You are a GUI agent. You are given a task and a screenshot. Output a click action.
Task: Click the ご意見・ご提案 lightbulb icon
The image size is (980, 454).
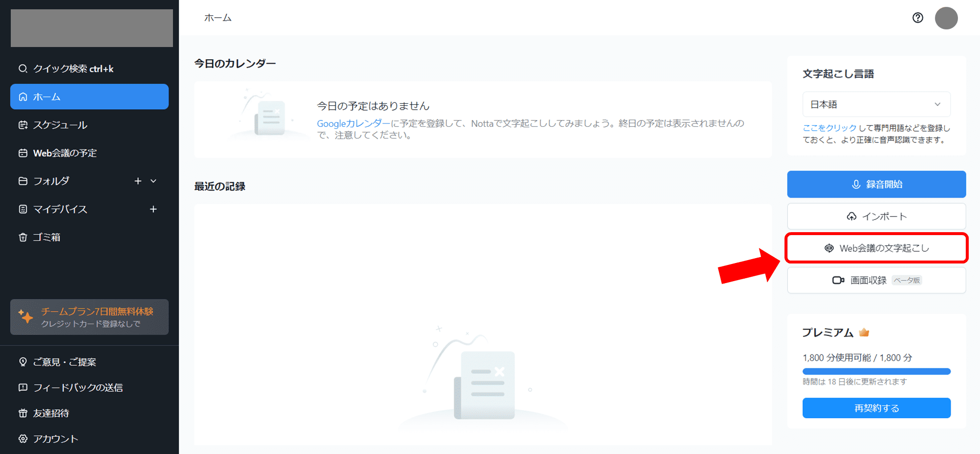[x=23, y=362]
